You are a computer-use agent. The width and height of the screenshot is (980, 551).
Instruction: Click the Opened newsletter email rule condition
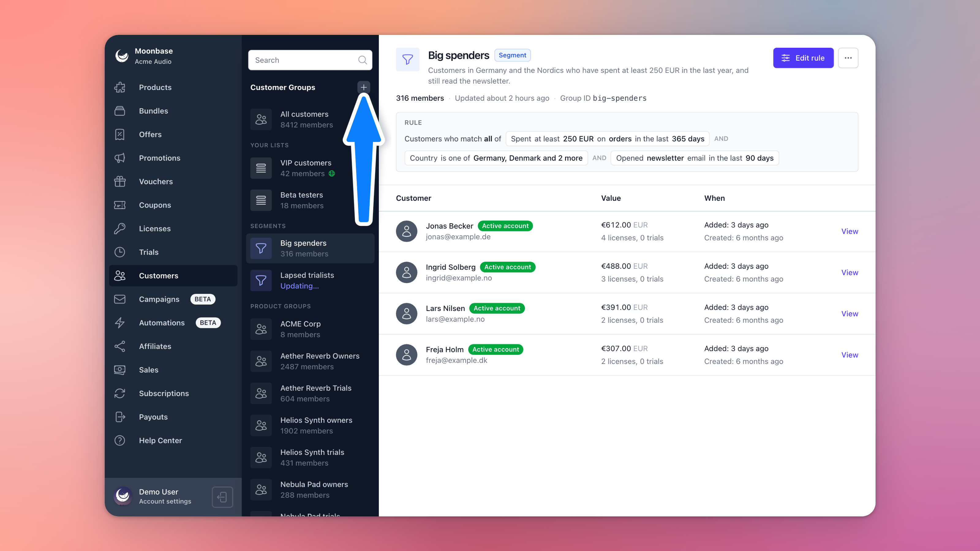pyautogui.click(x=695, y=158)
